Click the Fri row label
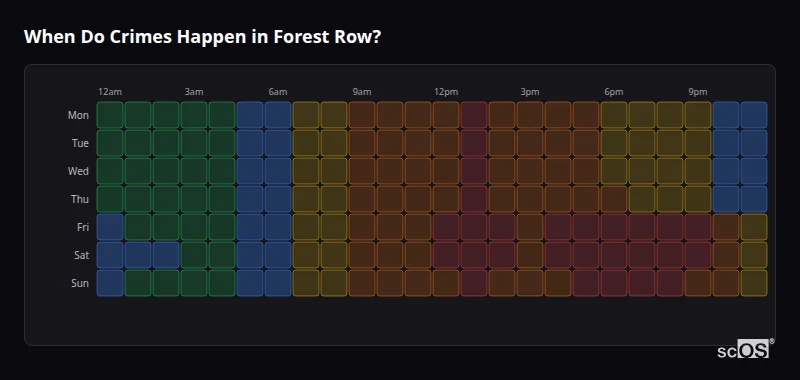The image size is (800, 380). pos(83,227)
